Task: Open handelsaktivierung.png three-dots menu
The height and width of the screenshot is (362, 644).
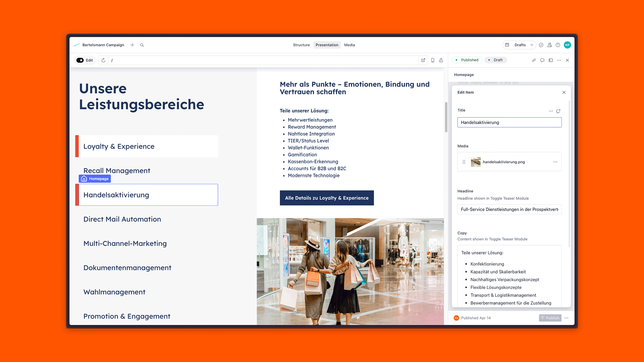Action: [x=555, y=162]
